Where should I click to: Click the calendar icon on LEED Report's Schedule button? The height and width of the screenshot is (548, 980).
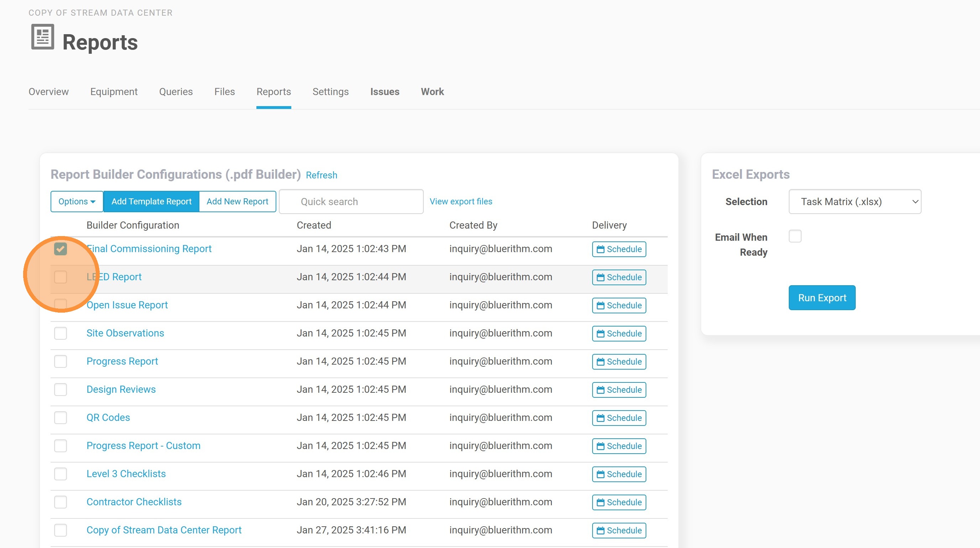(x=601, y=277)
